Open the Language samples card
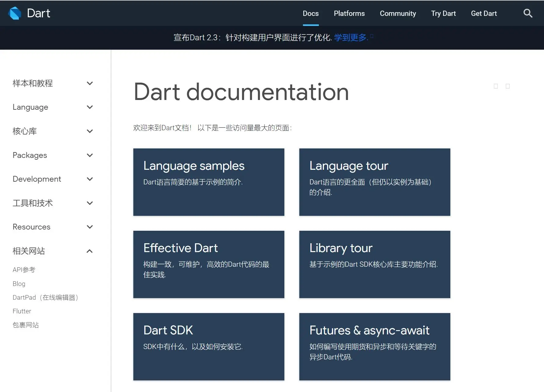 (x=209, y=182)
